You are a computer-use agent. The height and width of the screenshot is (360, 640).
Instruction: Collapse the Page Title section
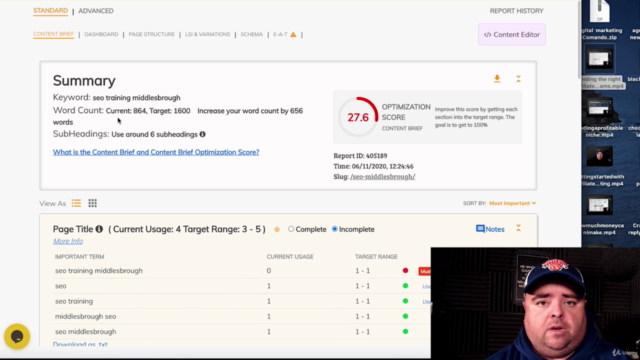coord(518,228)
